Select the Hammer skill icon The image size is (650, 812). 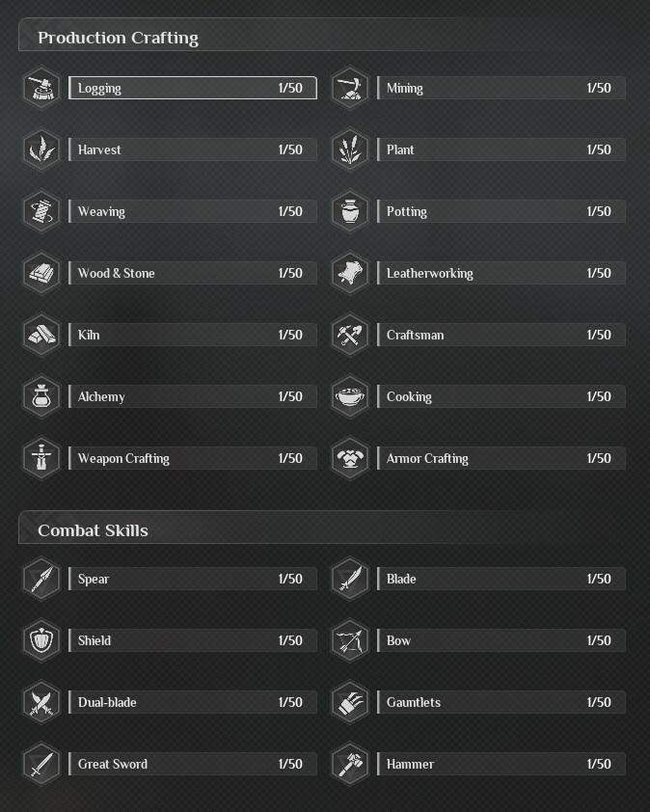(x=350, y=764)
